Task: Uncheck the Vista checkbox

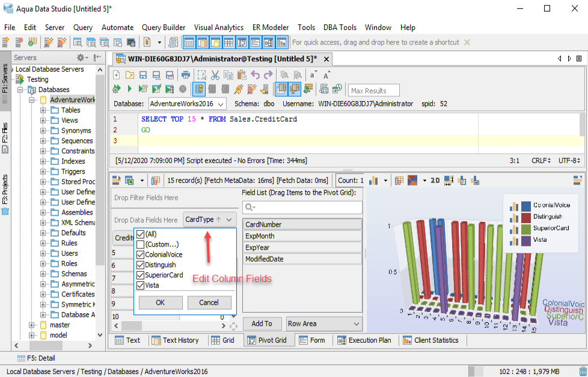Action: 140,286
